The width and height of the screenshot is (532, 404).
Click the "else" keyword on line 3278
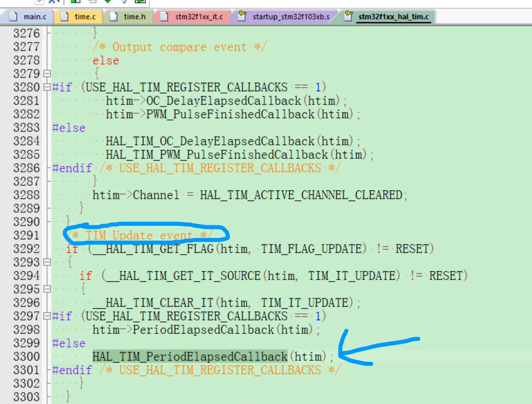[x=106, y=61]
